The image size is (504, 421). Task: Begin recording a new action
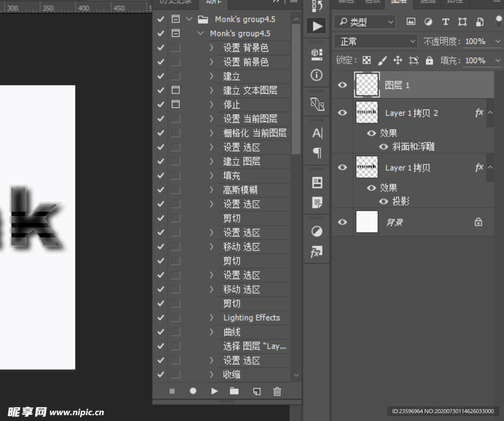[192, 391]
